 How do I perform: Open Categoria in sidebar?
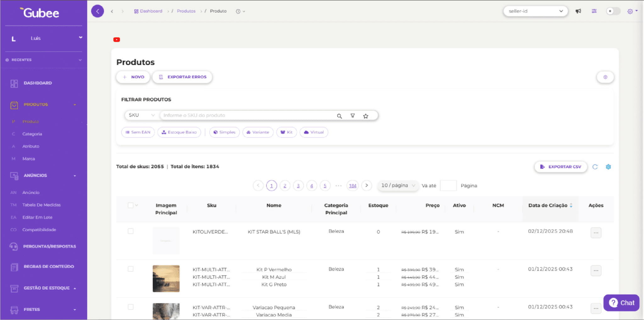(x=32, y=134)
